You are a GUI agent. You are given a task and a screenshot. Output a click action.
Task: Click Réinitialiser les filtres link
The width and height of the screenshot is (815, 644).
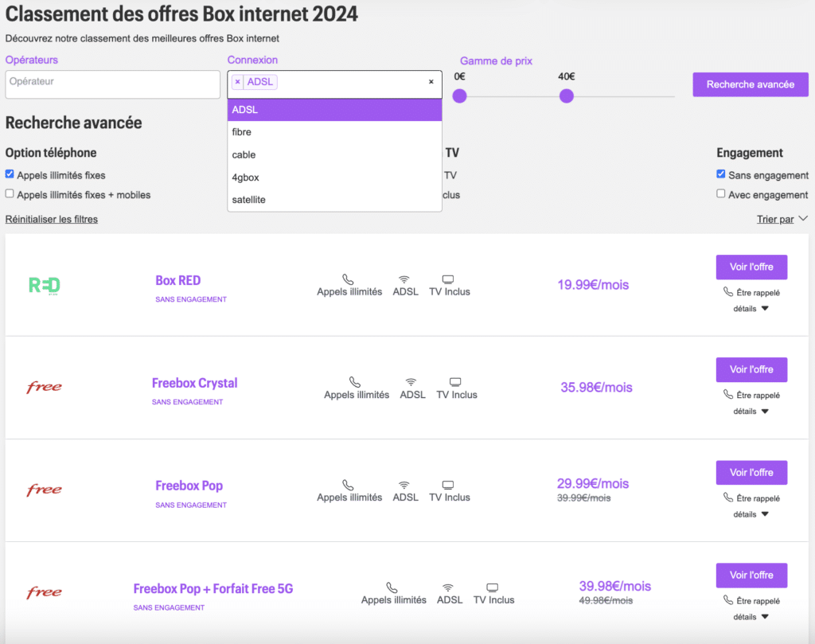[52, 219]
